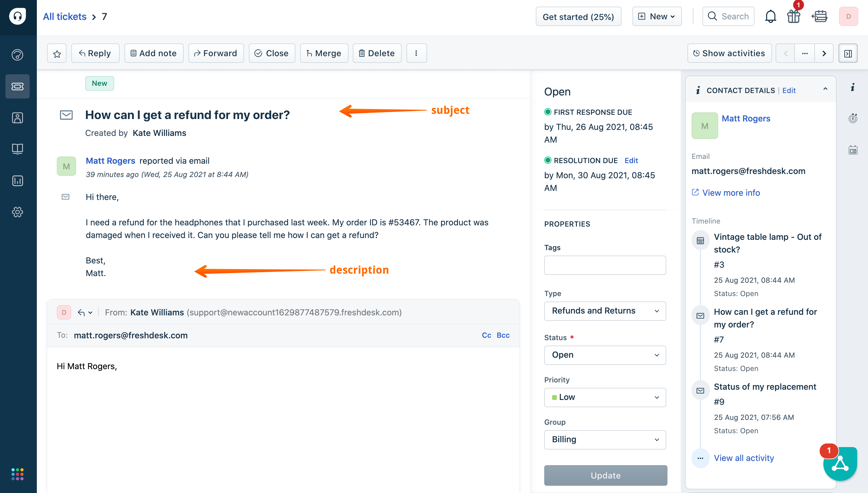Open the Solutions book icon in sidebar
868x493 pixels.
pyautogui.click(x=18, y=149)
